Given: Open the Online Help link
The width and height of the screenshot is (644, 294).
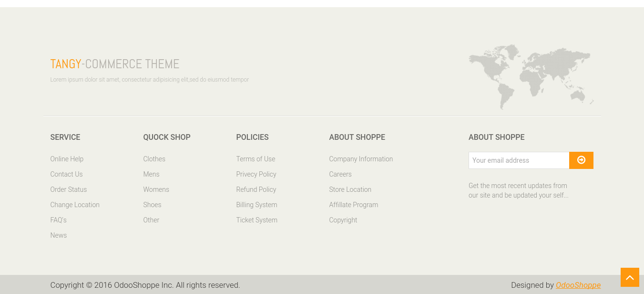Looking at the screenshot, I should (x=67, y=159).
